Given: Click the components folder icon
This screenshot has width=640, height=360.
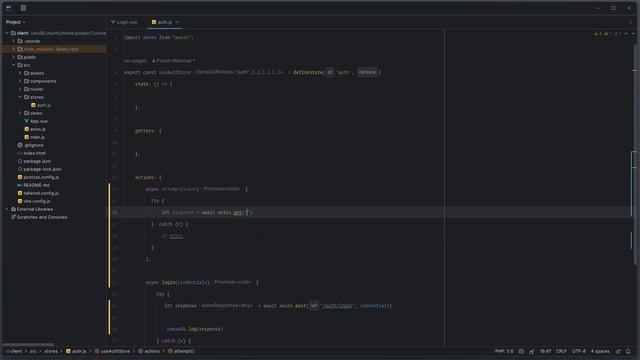Looking at the screenshot, I should click(27, 81).
